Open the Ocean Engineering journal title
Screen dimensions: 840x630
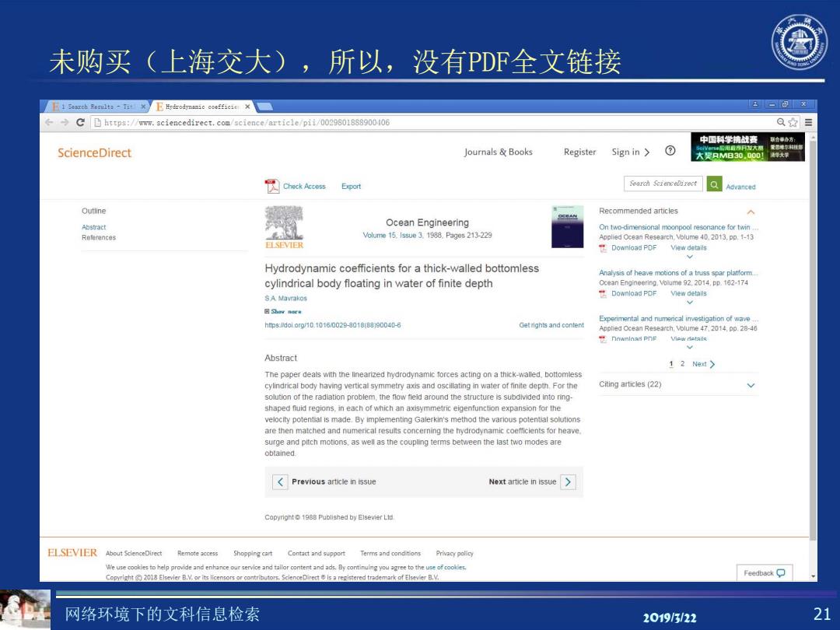pyautogui.click(x=427, y=222)
